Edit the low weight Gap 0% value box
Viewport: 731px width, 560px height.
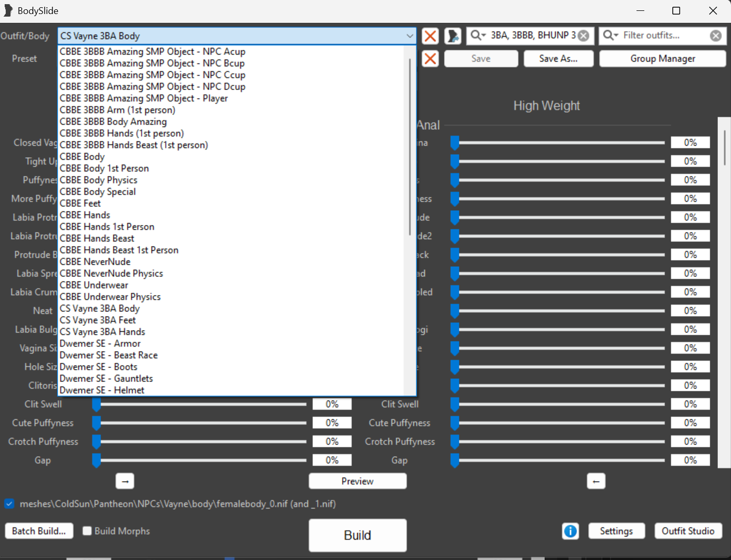(332, 460)
